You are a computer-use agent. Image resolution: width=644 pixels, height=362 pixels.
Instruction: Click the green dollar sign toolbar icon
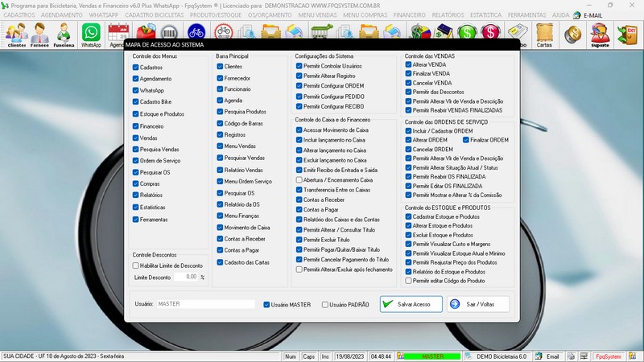pyautogui.click(x=467, y=31)
